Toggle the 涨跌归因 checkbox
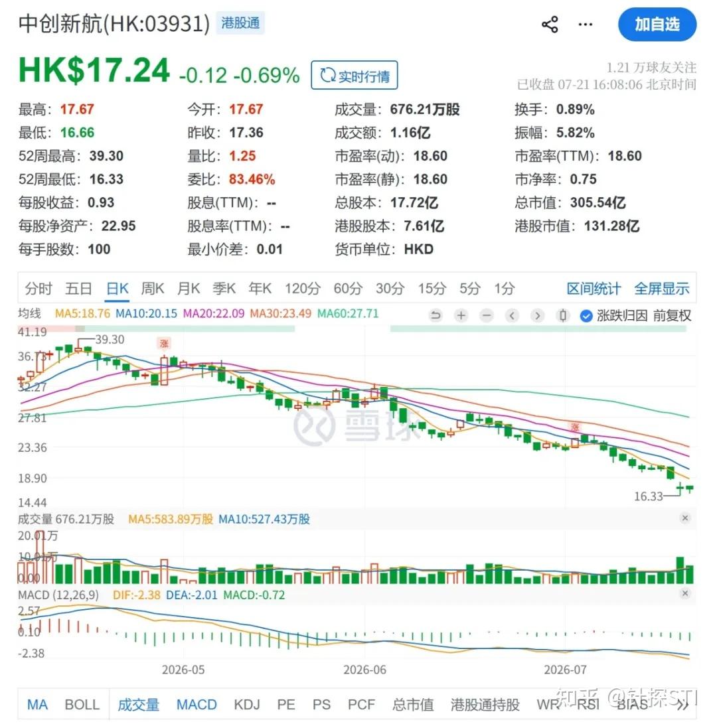The width and height of the screenshot is (717, 728). click(586, 316)
